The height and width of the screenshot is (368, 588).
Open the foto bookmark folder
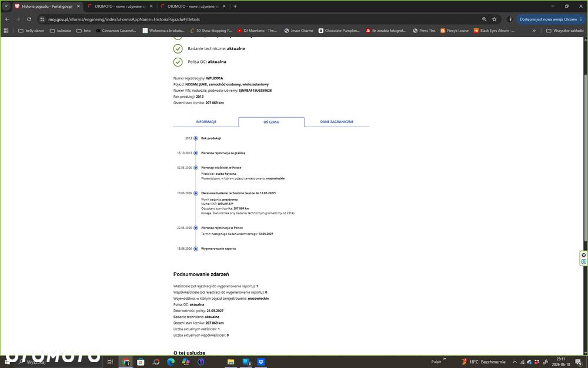coord(83,31)
